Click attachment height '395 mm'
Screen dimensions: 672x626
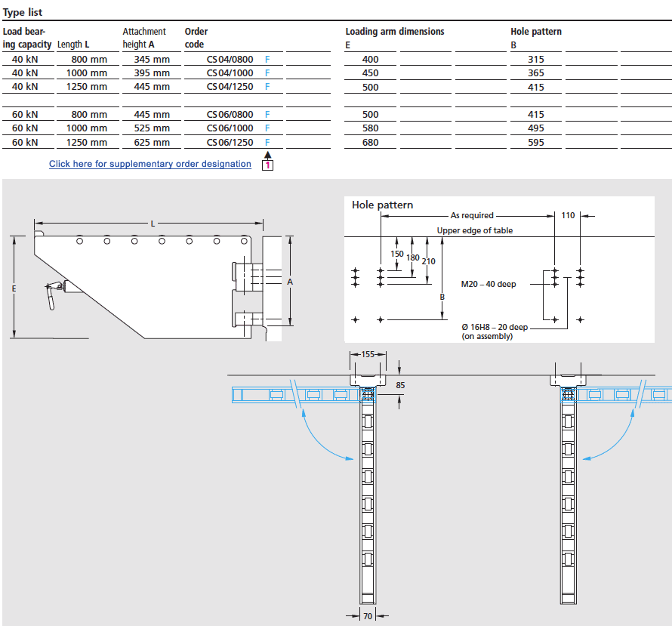point(152,72)
